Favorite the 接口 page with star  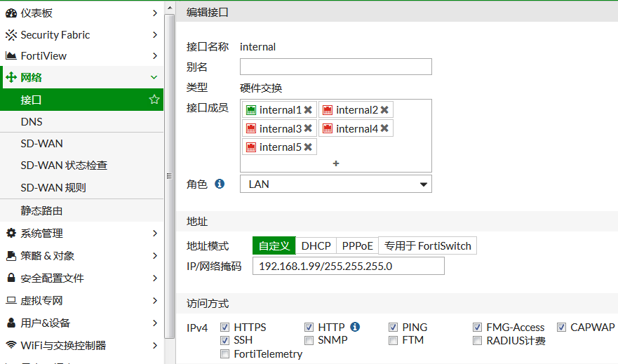click(x=154, y=100)
